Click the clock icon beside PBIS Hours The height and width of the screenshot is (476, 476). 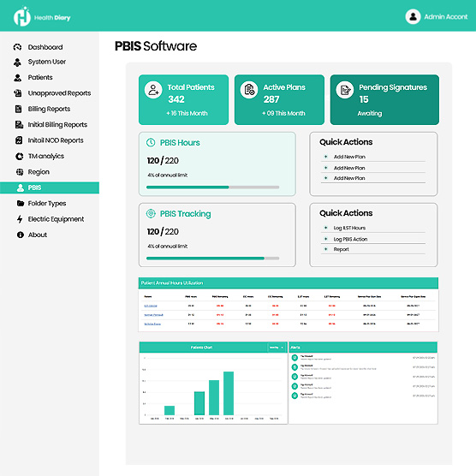point(151,142)
